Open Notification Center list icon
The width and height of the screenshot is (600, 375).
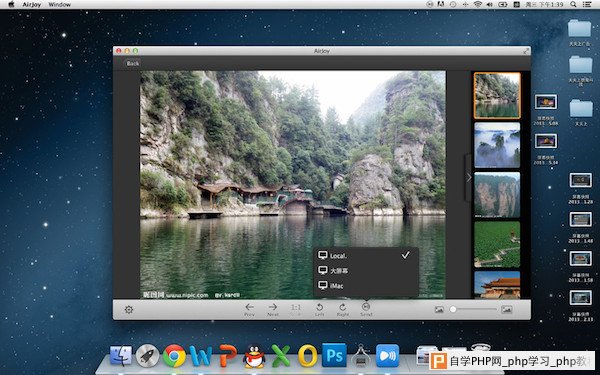click(587, 4)
